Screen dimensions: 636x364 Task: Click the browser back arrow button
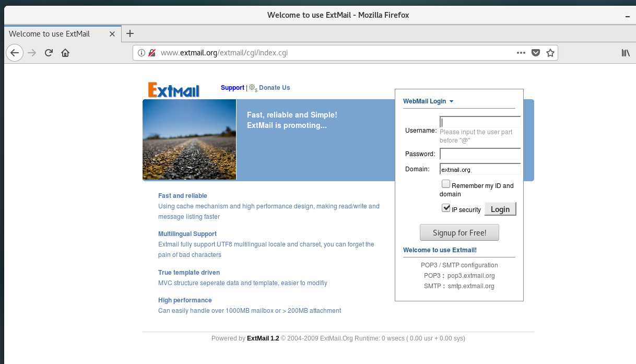(15, 53)
